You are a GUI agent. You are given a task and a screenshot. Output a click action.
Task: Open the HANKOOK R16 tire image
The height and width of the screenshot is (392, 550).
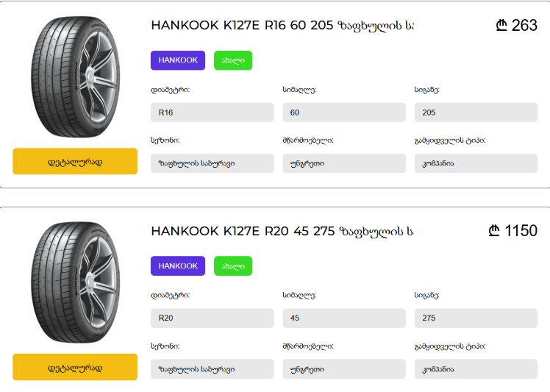pyautogui.click(x=75, y=77)
